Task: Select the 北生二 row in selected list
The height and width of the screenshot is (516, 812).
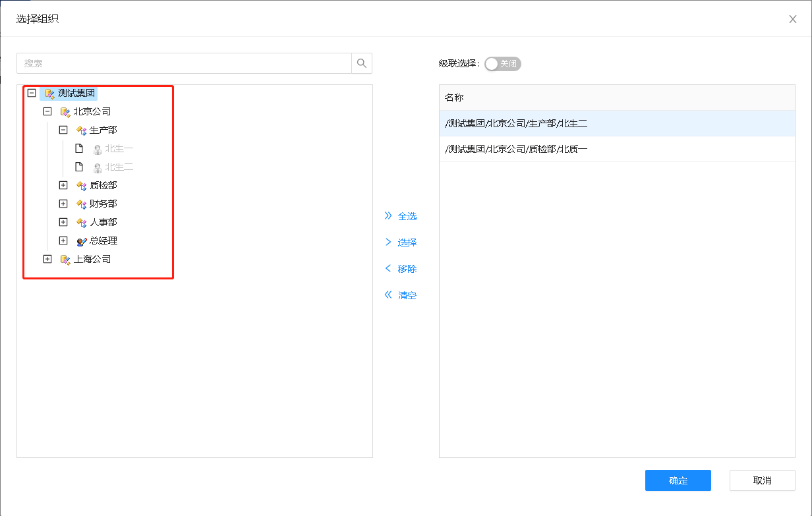Action: [616, 123]
